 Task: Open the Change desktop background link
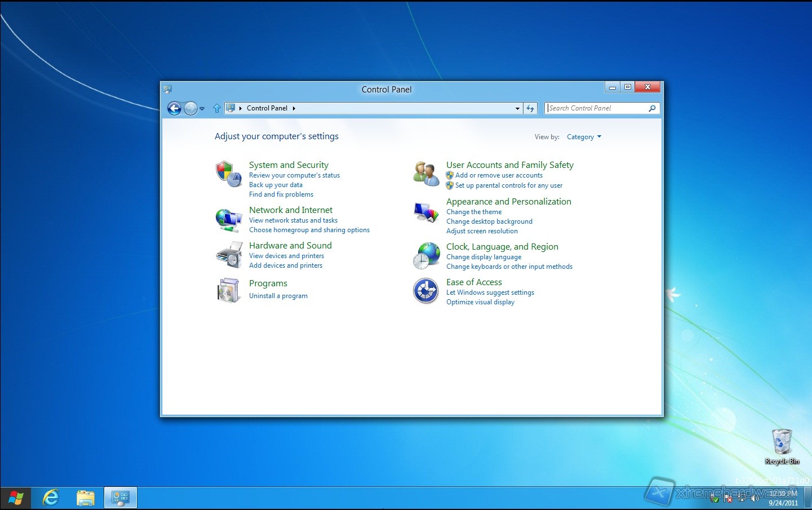tap(489, 221)
